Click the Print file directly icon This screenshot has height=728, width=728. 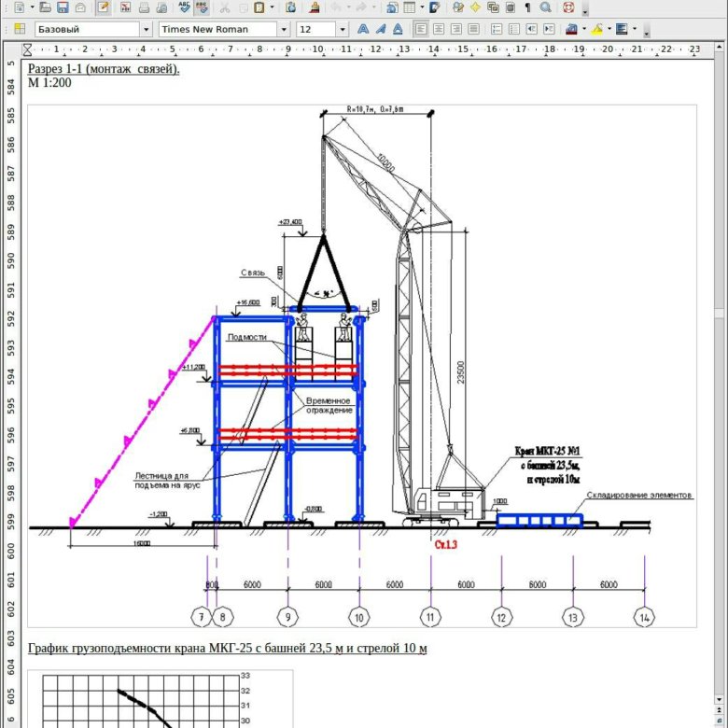(x=142, y=7)
